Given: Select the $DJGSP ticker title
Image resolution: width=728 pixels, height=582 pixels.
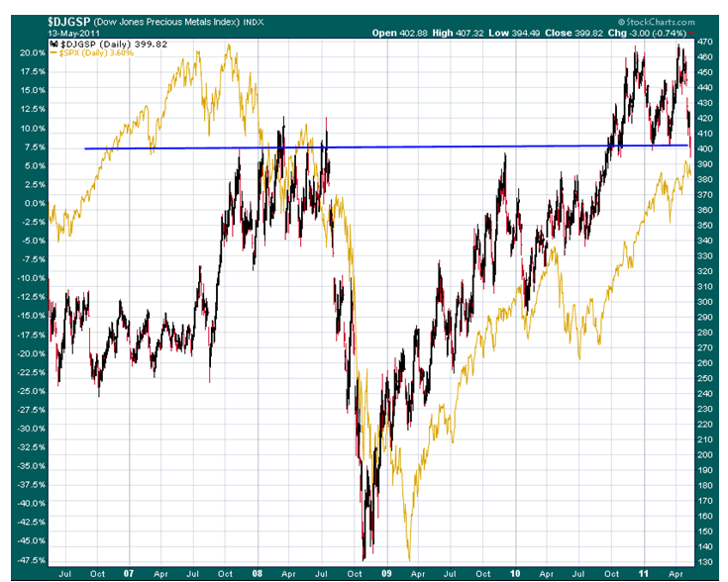Looking at the screenshot, I should tap(69, 22).
